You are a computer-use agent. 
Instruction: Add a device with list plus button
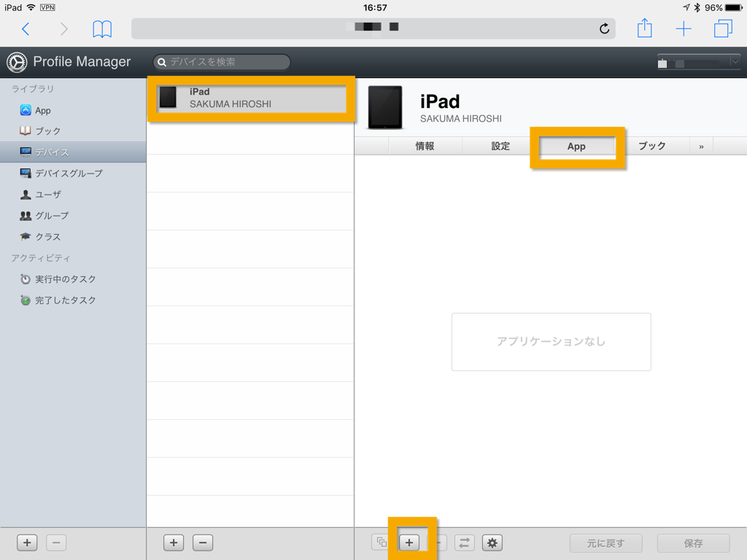click(x=174, y=542)
